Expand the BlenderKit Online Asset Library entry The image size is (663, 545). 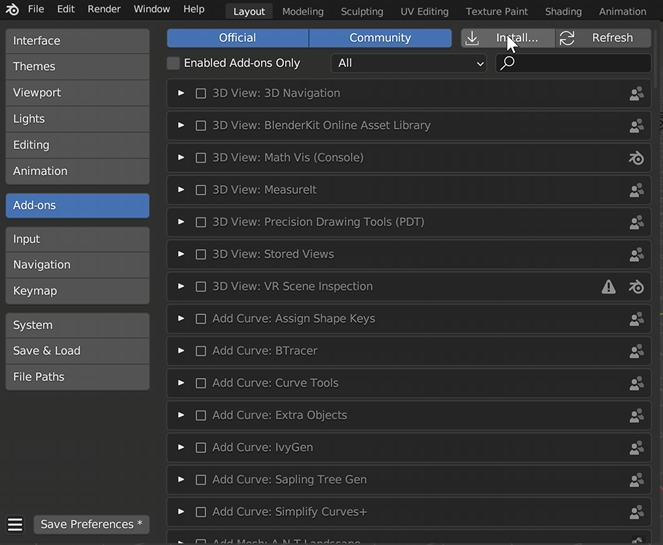point(181,126)
